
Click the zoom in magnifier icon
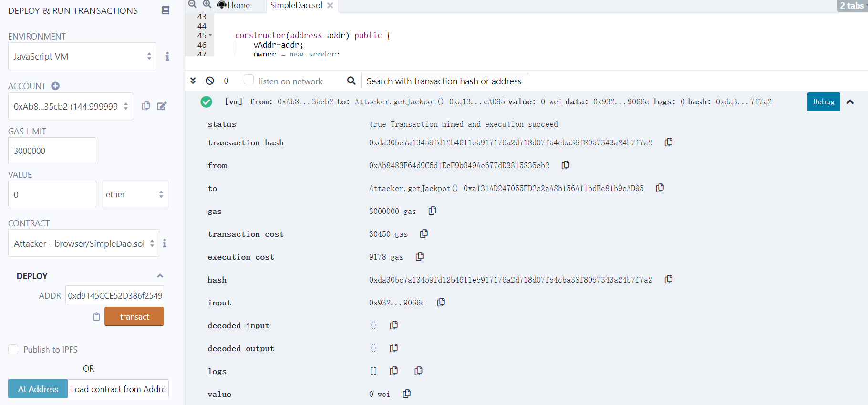(207, 4)
